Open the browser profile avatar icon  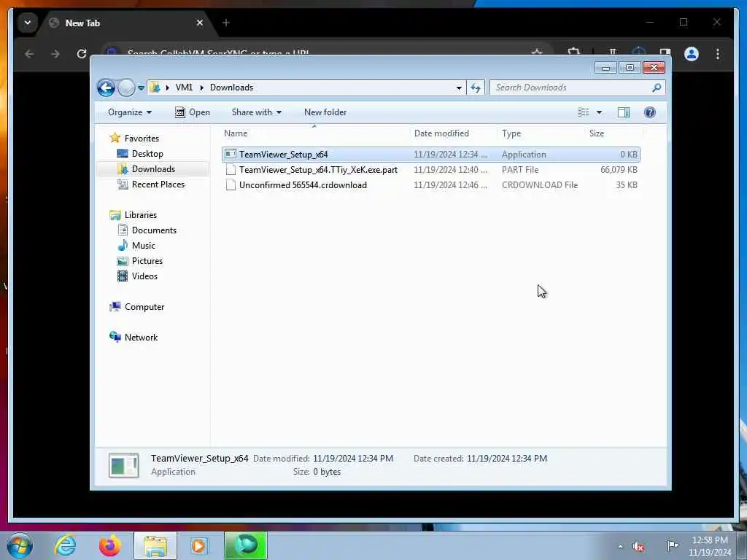click(692, 54)
